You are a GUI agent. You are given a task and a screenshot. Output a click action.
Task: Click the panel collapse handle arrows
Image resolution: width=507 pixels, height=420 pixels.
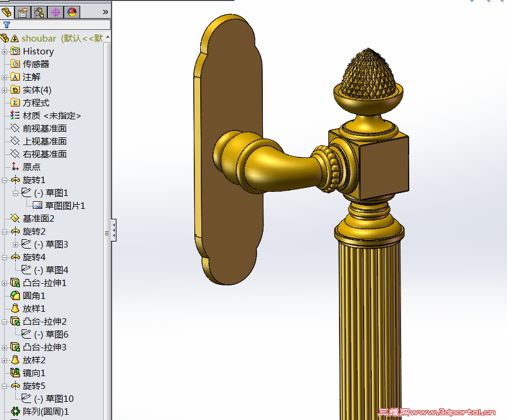(x=114, y=230)
